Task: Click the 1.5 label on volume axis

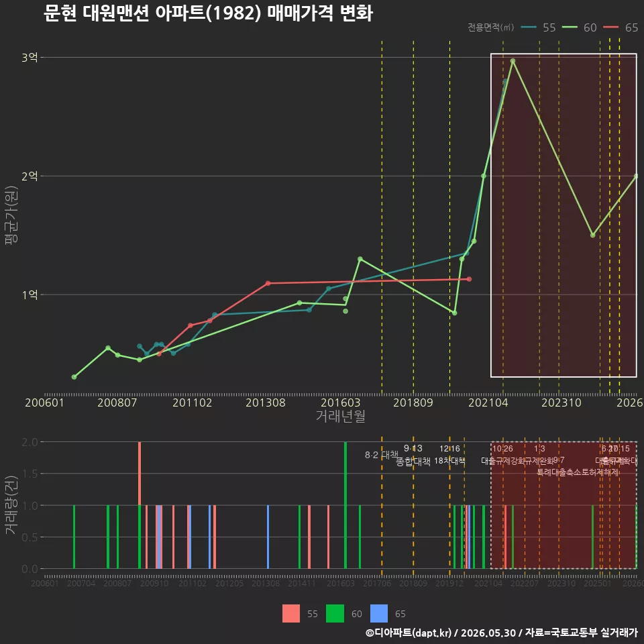Action: click(30, 474)
